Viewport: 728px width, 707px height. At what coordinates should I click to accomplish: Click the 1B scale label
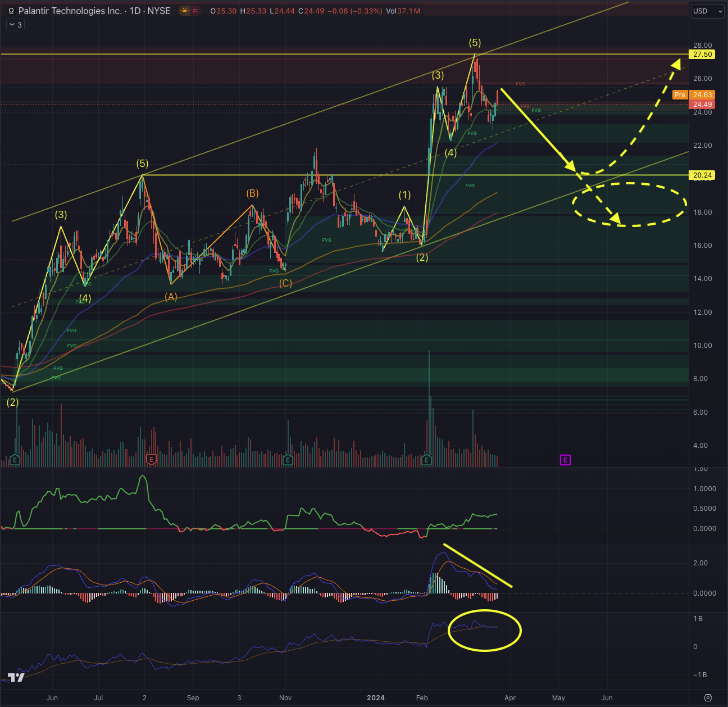[698, 619]
